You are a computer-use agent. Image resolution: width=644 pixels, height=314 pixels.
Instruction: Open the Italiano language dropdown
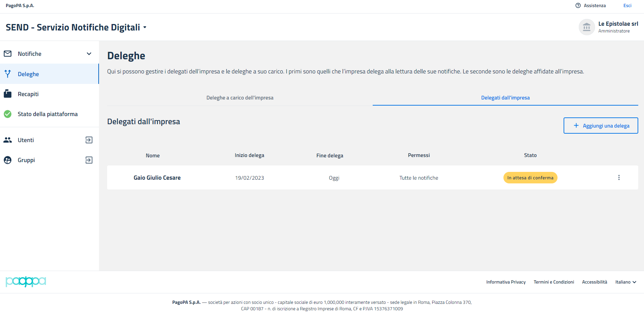click(x=625, y=282)
